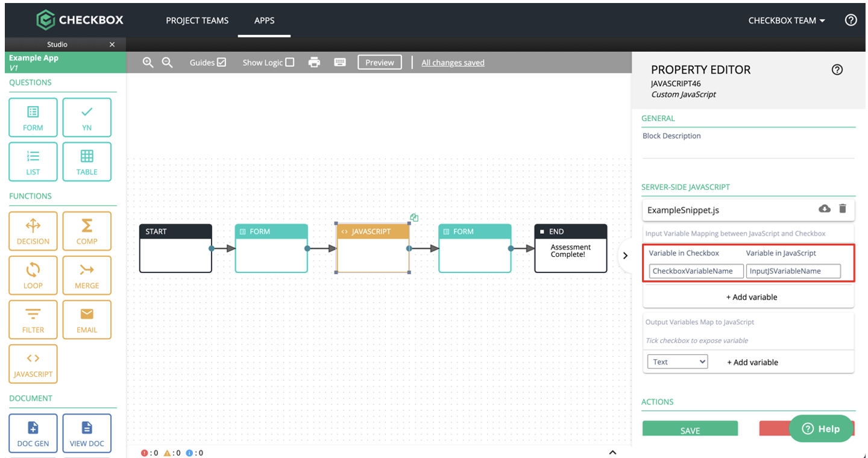The image size is (868, 458).
Task: Zoom in on the canvas
Action: coord(148,62)
